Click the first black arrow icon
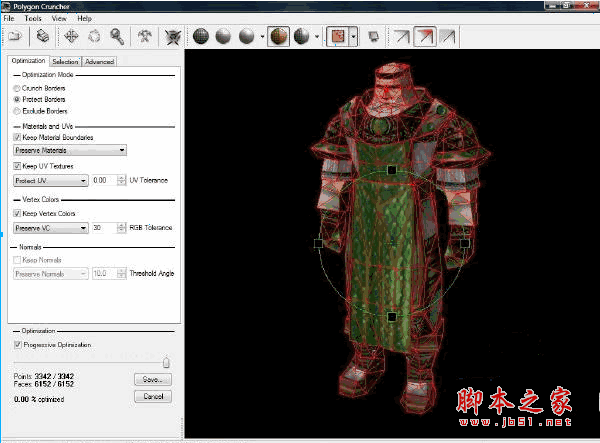This screenshot has width=600, height=443. 402,37
